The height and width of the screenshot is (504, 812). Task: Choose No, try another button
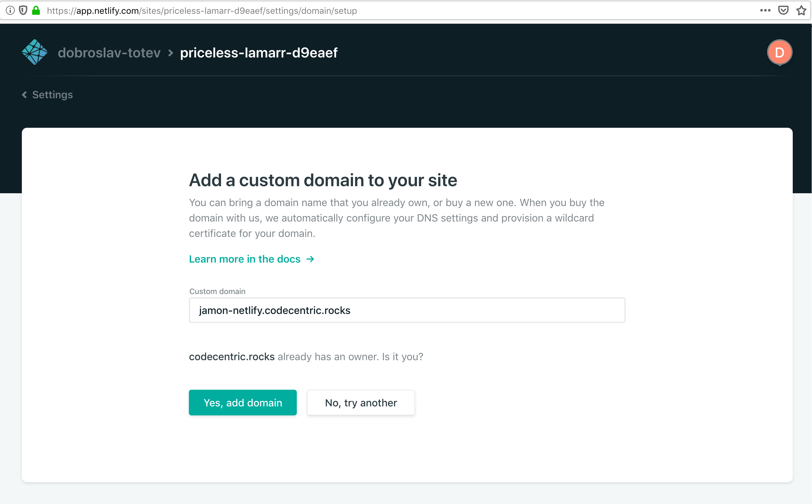[x=361, y=403]
